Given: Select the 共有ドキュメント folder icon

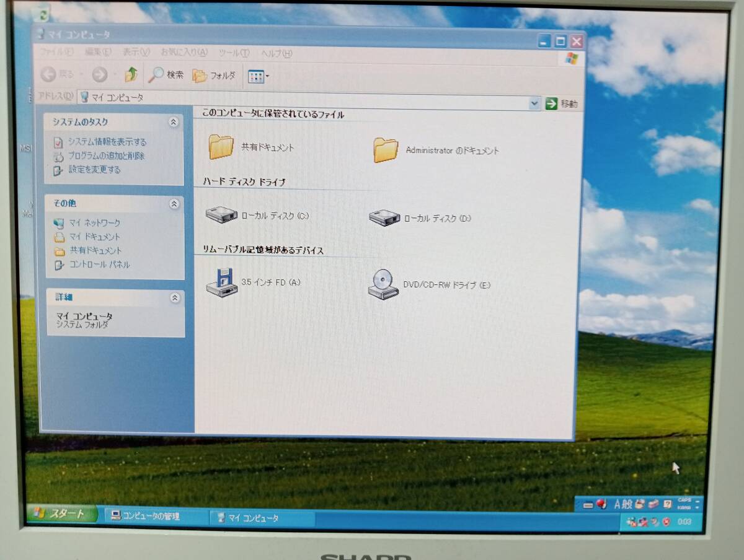Looking at the screenshot, I should [x=221, y=147].
